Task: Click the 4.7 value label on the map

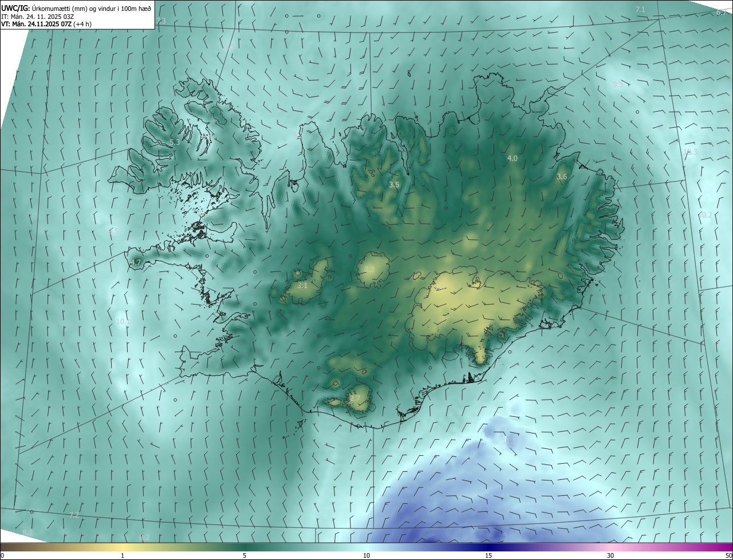Action: [135, 263]
